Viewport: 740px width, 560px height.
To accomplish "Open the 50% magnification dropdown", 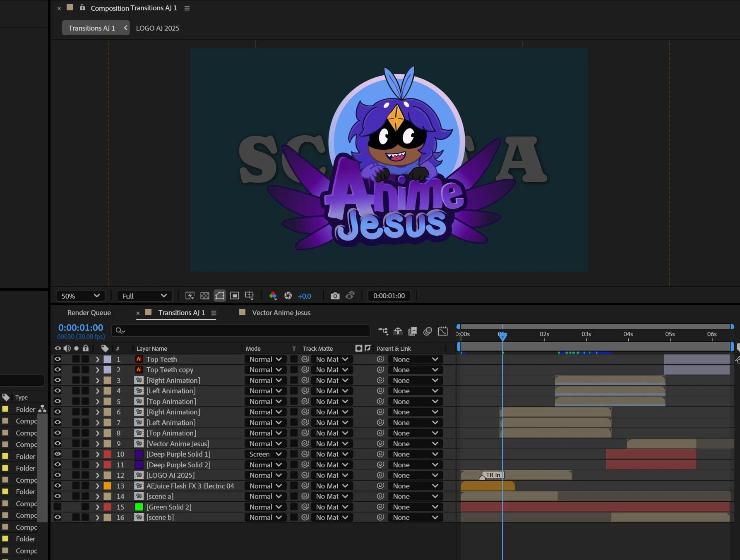I will pos(81,296).
